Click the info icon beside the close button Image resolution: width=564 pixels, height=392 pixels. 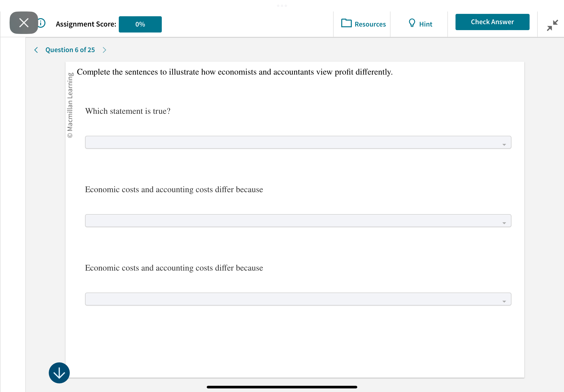(41, 23)
